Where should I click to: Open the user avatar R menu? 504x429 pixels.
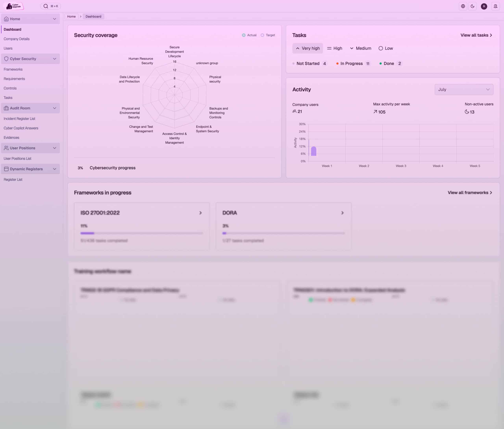484,6
